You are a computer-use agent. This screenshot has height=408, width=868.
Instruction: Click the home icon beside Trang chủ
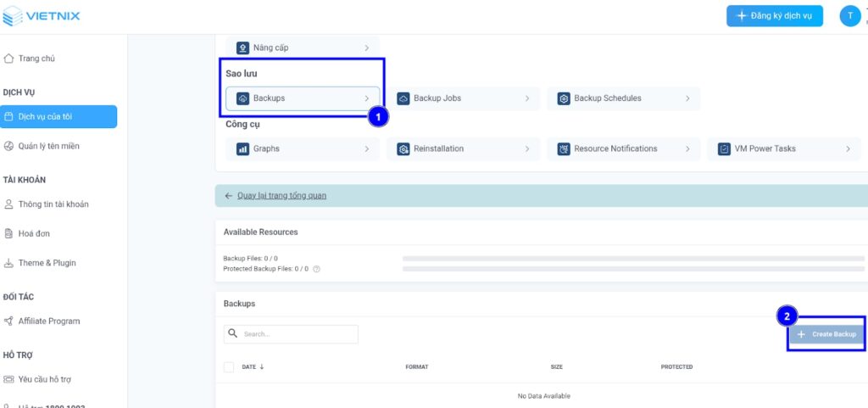tap(8, 59)
